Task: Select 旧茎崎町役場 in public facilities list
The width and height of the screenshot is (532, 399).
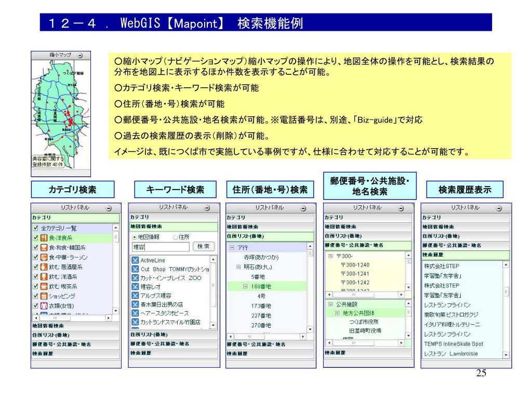Action: point(365,331)
